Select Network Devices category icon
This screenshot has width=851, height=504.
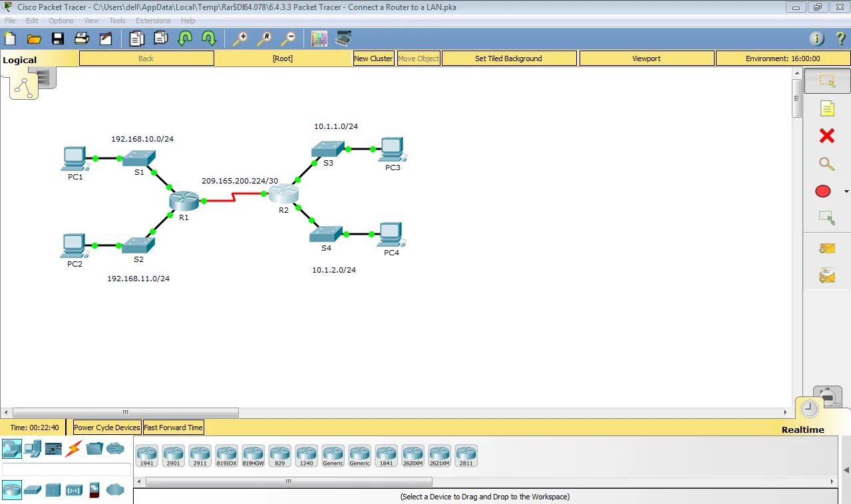[x=11, y=449]
